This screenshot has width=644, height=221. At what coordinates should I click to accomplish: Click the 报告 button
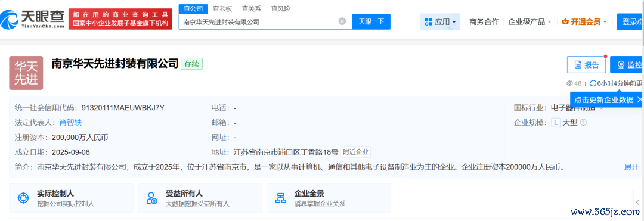(587, 65)
